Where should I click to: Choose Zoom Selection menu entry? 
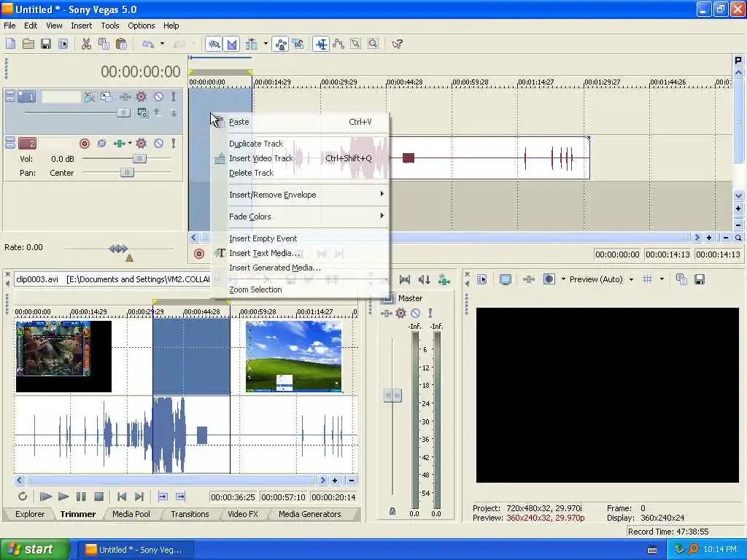coord(300,289)
